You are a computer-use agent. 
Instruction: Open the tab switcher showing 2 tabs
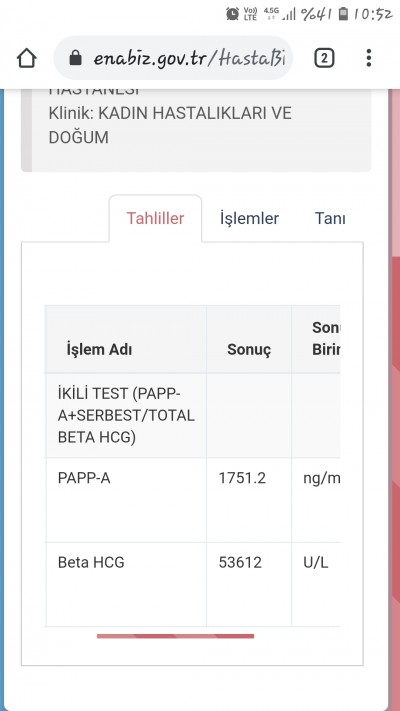(x=324, y=58)
